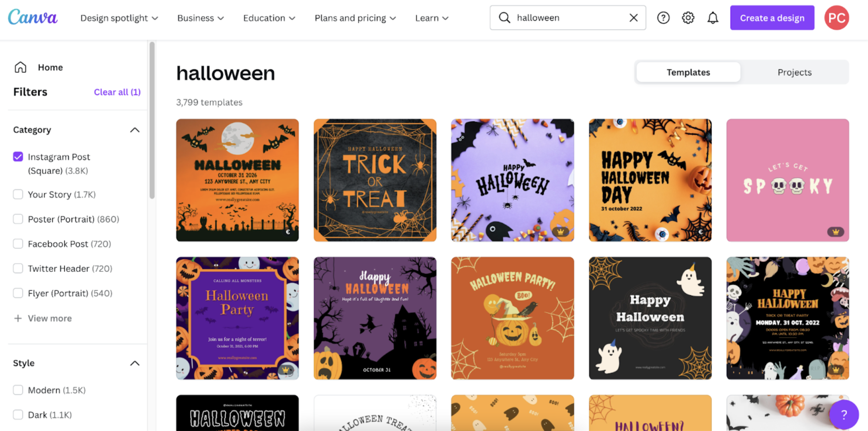The width and height of the screenshot is (868, 431).
Task: Switch to the Projects tab
Action: 794,72
